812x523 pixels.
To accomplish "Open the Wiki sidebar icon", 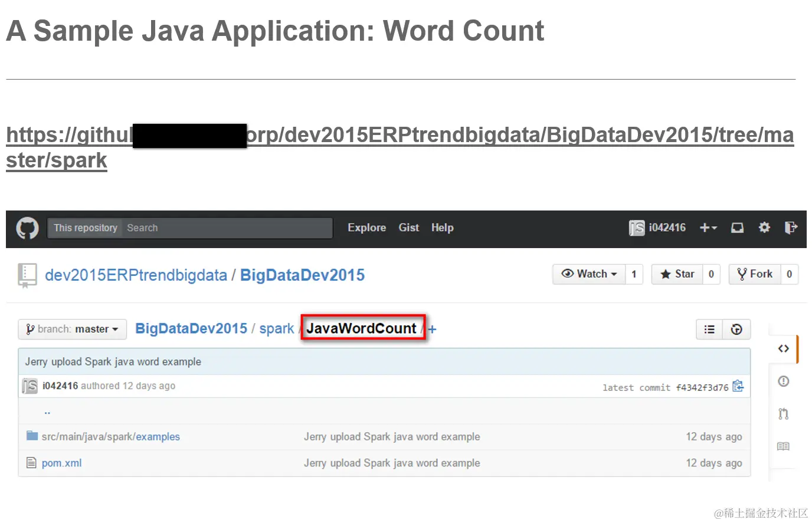I will click(x=783, y=446).
